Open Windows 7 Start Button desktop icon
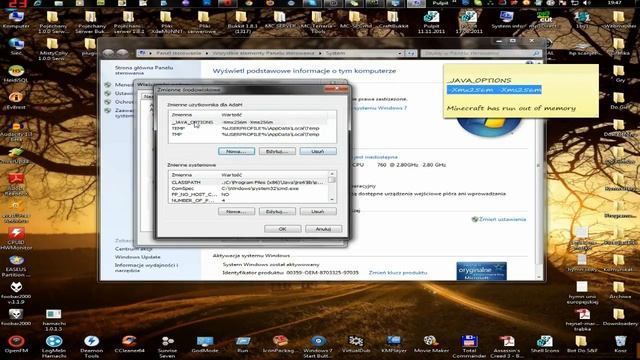This screenshot has width=640, height=360. (x=318, y=347)
